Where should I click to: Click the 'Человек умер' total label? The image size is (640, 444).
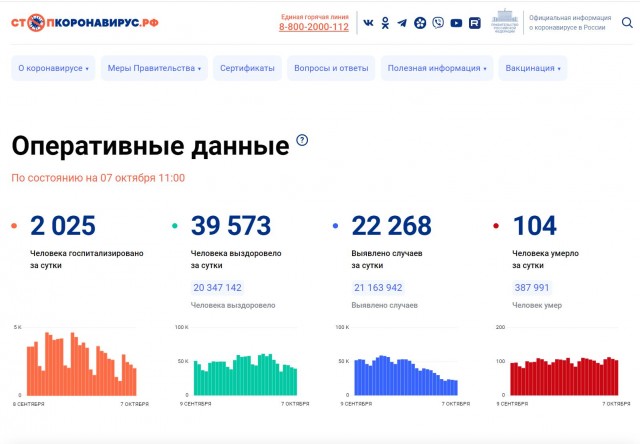537,305
